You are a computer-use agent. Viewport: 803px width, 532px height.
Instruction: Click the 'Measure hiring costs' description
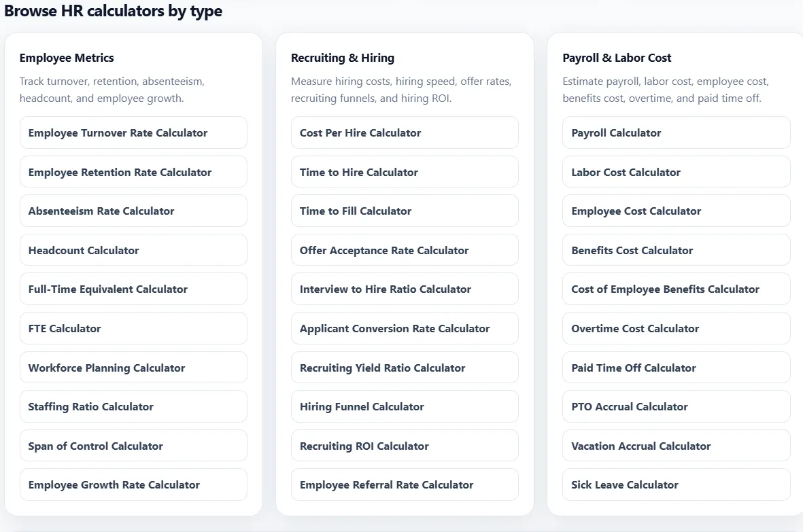401,90
